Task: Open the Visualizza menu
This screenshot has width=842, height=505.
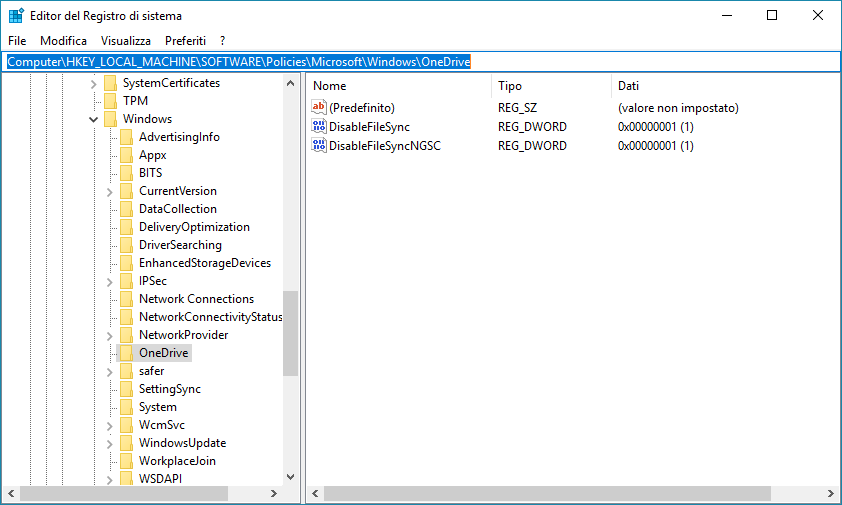Action: click(126, 41)
